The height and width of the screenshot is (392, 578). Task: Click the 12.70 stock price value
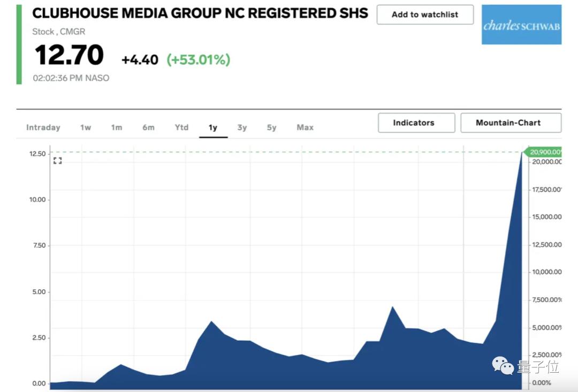(69, 56)
